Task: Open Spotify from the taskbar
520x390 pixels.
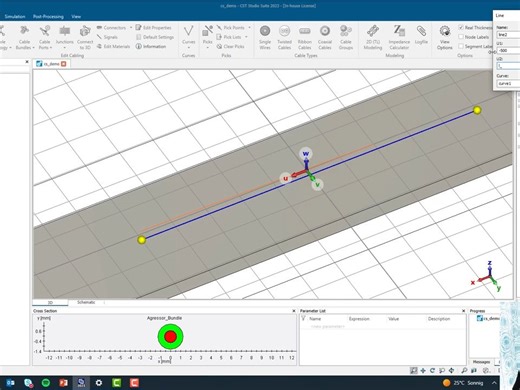Action: pyautogui.click(x=46, y=383)
